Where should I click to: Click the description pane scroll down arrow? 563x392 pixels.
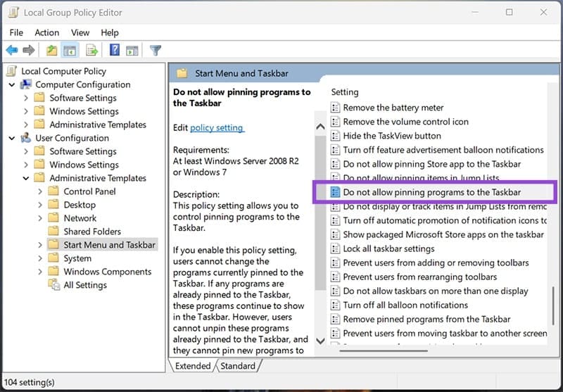(320, 341)
